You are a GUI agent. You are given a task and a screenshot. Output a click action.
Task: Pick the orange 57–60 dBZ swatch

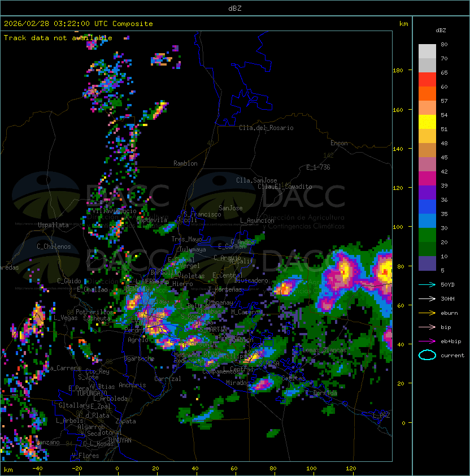point(427,93)
